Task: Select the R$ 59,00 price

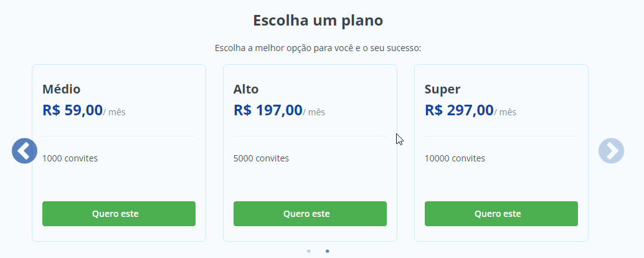Action: coord(72,111)
